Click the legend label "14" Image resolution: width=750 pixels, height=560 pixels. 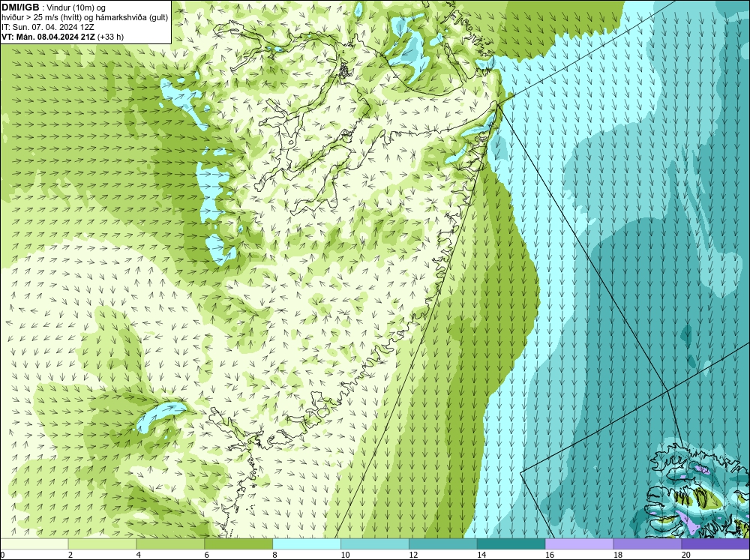[x=481, y=555]
